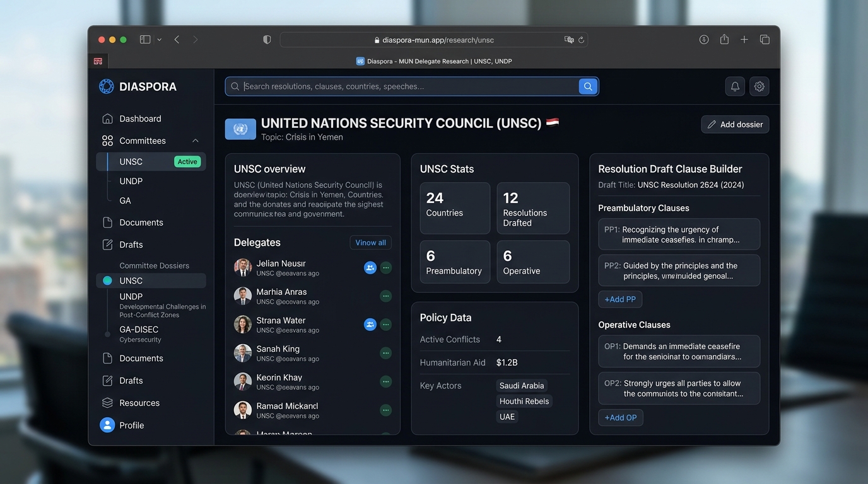Select GA under Committees
This screenshot has height=484, width=868.
coord(125,200)
